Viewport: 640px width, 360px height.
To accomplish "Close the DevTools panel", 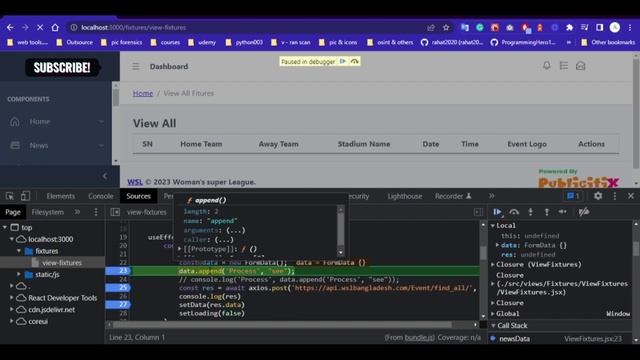I will (x=631, y=196).
